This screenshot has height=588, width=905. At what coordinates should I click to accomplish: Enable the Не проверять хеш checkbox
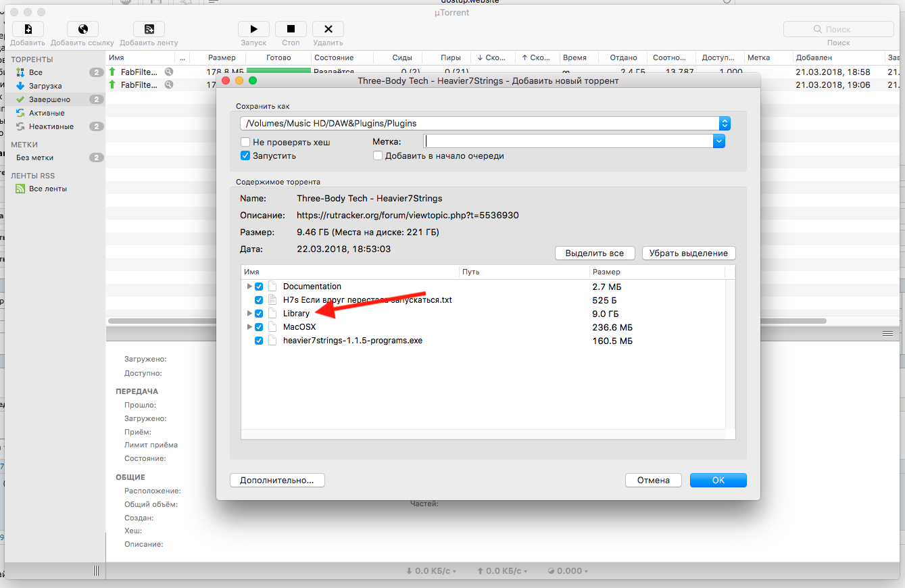tap(246, 143)
